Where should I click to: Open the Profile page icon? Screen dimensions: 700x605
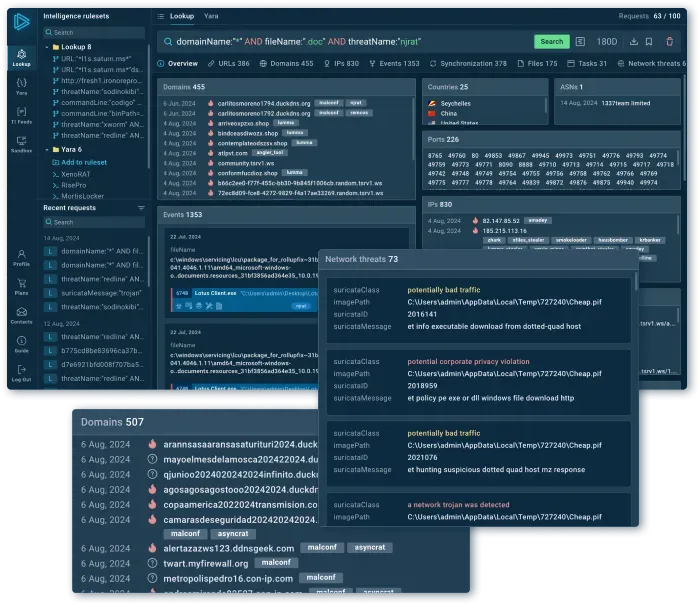click(21, 257)
